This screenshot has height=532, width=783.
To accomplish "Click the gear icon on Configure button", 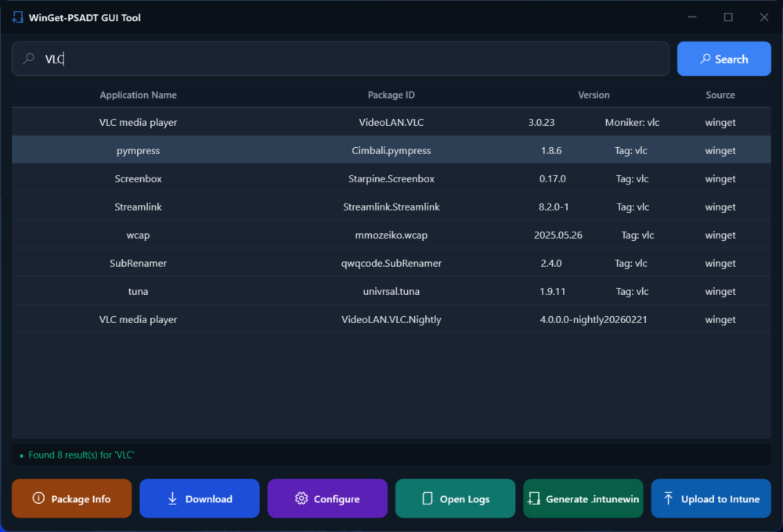I will pos(301,498).
